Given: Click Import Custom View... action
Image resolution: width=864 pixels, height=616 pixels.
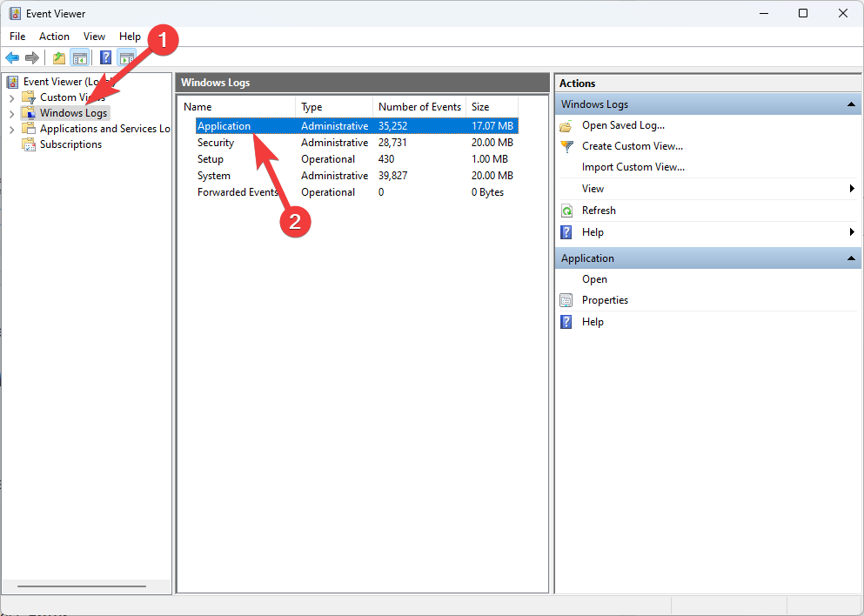Looking at the screenshot, I should (633, 167).
